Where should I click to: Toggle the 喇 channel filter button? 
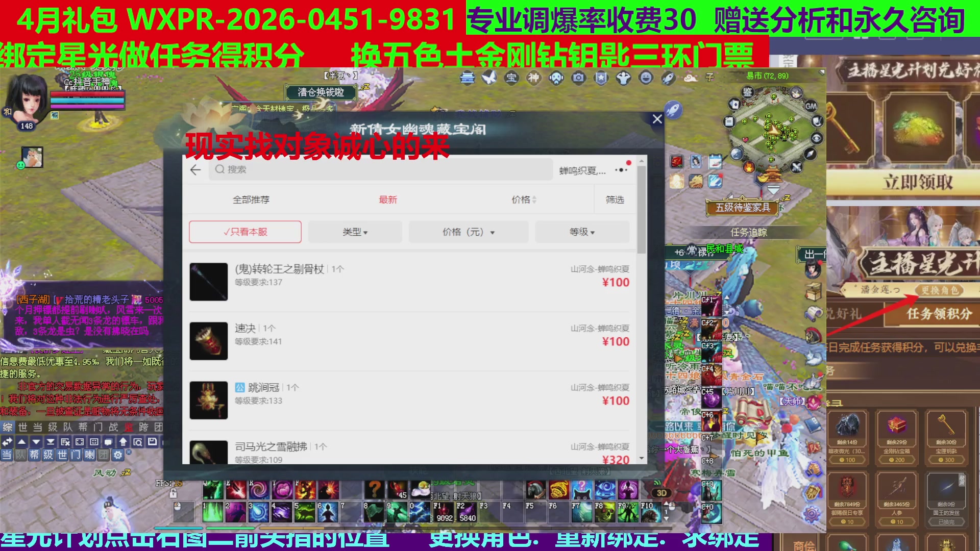tap(90, 455)
